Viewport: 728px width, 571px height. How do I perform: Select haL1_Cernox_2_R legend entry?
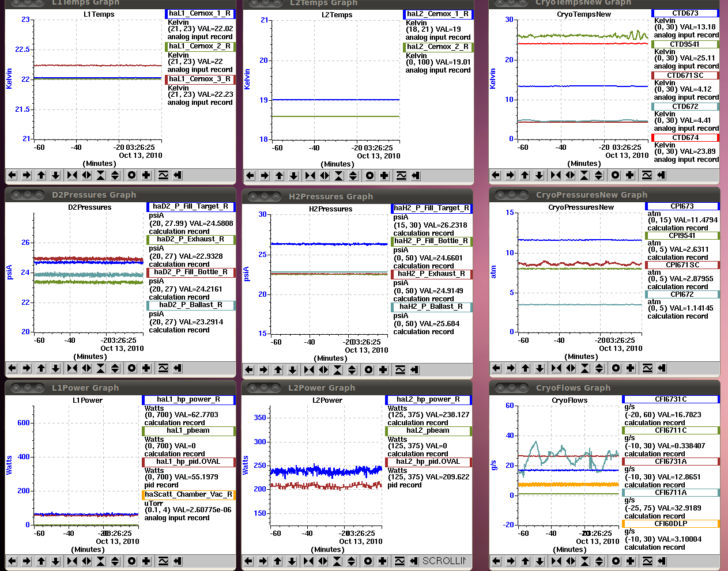[200, 47]
